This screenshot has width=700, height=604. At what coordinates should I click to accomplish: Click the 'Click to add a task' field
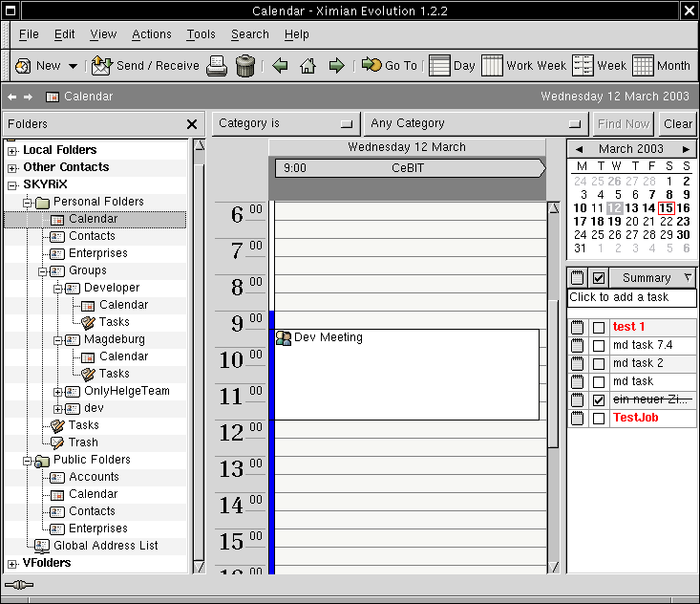pyautogui.click(x=631, y=297)
